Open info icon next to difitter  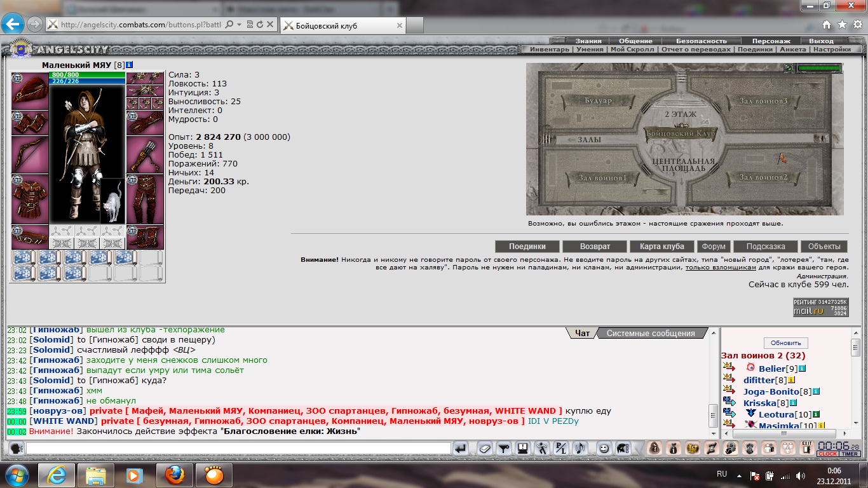[792, 380]
